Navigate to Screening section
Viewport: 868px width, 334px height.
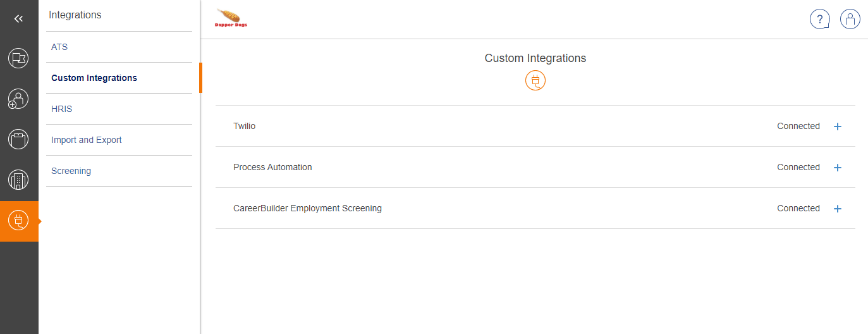tap(71, 171)
